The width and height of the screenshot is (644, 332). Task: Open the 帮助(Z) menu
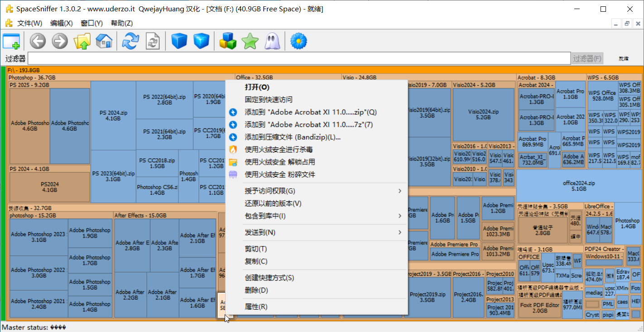click(122, 23)
